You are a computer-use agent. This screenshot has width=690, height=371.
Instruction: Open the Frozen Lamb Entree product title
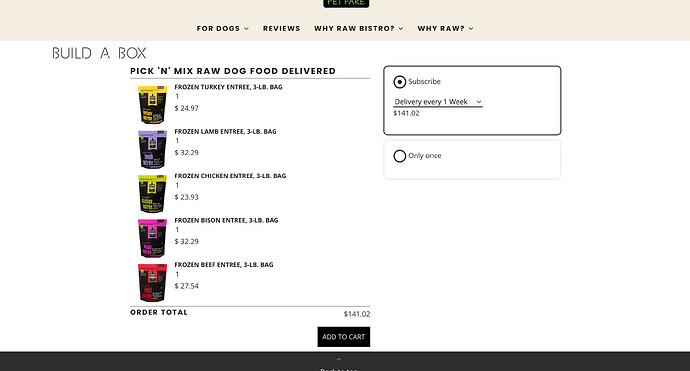[225, 132]
